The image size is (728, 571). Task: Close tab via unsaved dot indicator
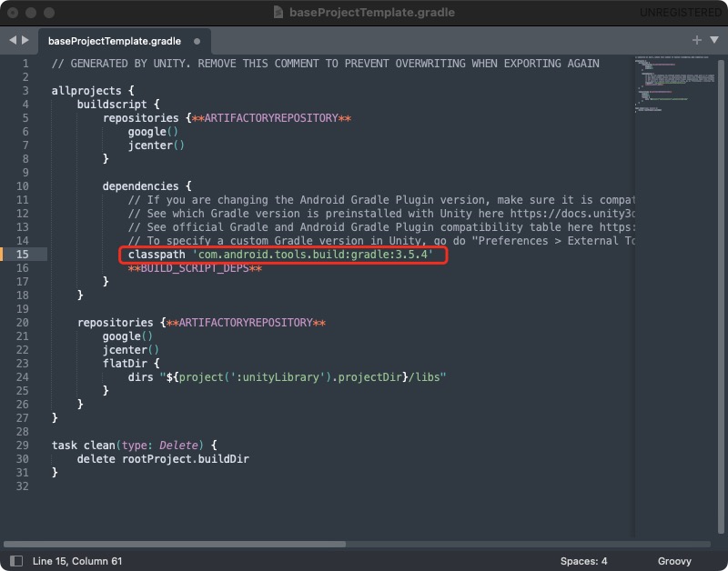(x=197, y=41)
